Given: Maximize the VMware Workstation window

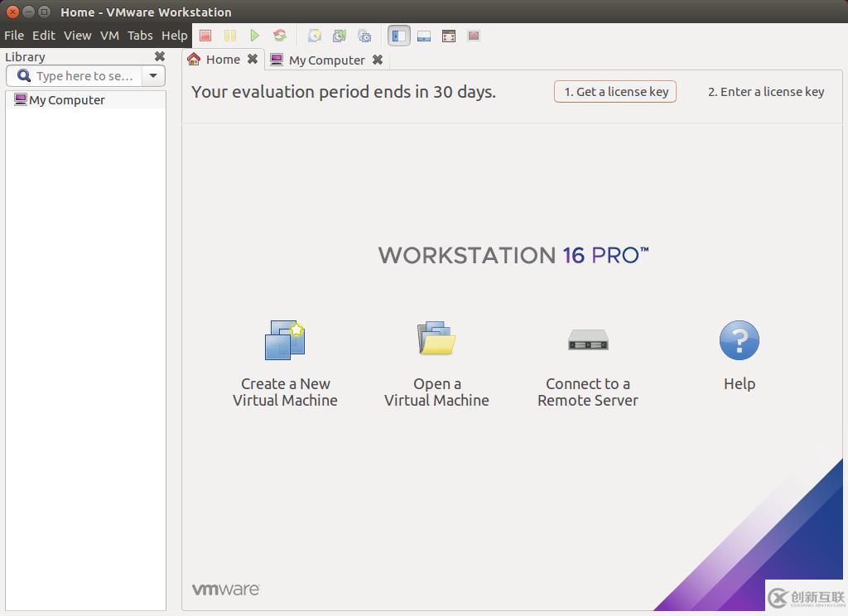Looking at the screenshot, I should (x=45, y=12).
